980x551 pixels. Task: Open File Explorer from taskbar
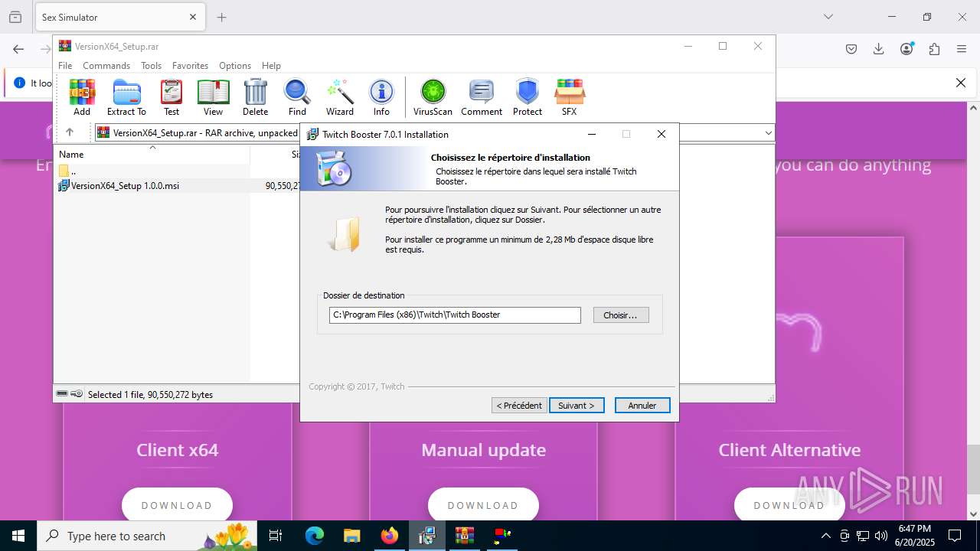pyautogui.click(x=351, y=536)
